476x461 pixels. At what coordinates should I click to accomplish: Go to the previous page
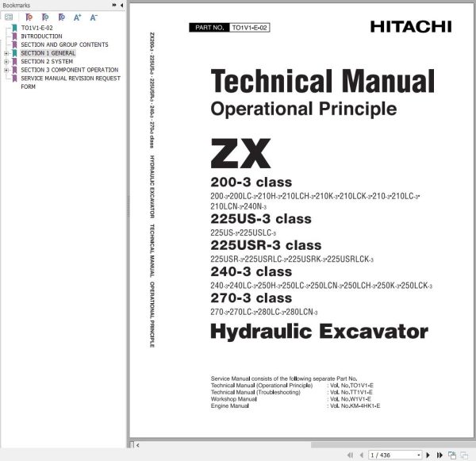point(361,455)
